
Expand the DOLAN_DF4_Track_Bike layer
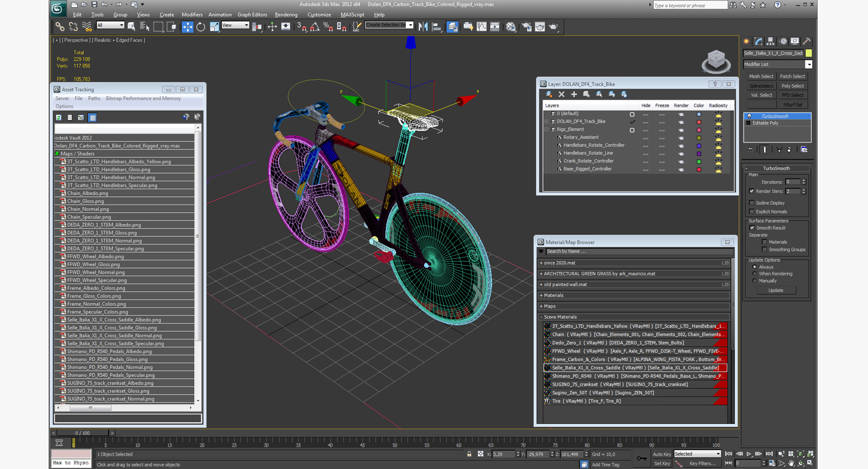(547, 121)
